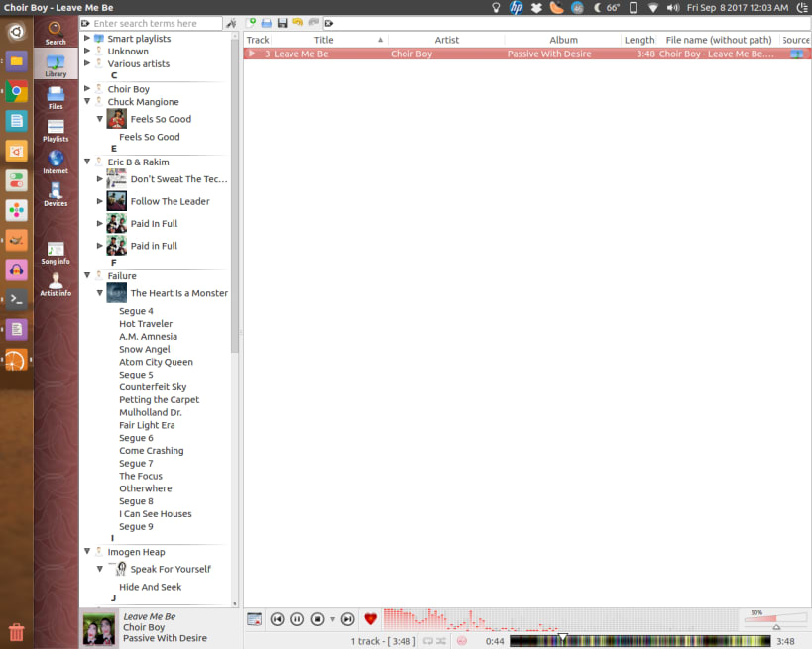Open the stop-after options dropdown arrow

pyautogui.click(x=332, y=619)
